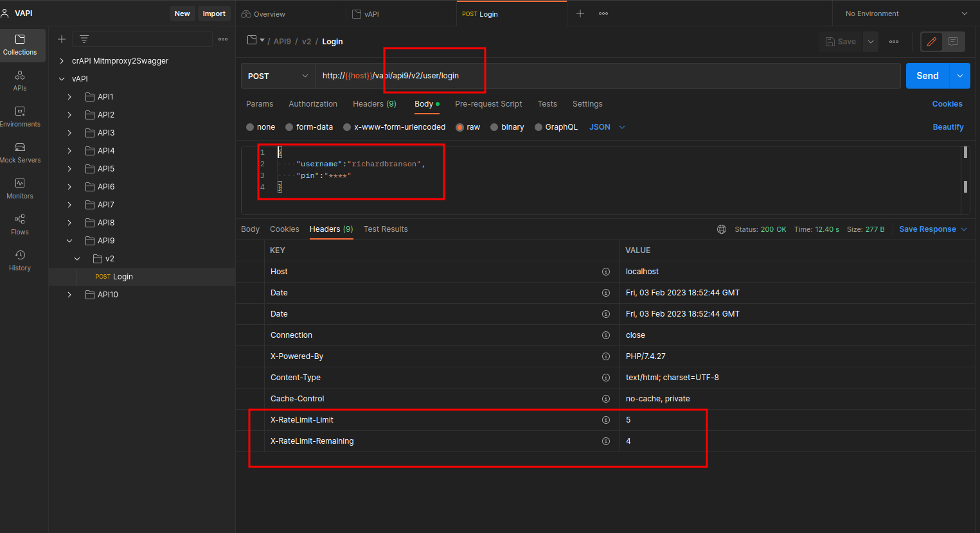Open the Flows sidebar panel
The height and width of the screenshot is (533, 980).
(20, 225)
